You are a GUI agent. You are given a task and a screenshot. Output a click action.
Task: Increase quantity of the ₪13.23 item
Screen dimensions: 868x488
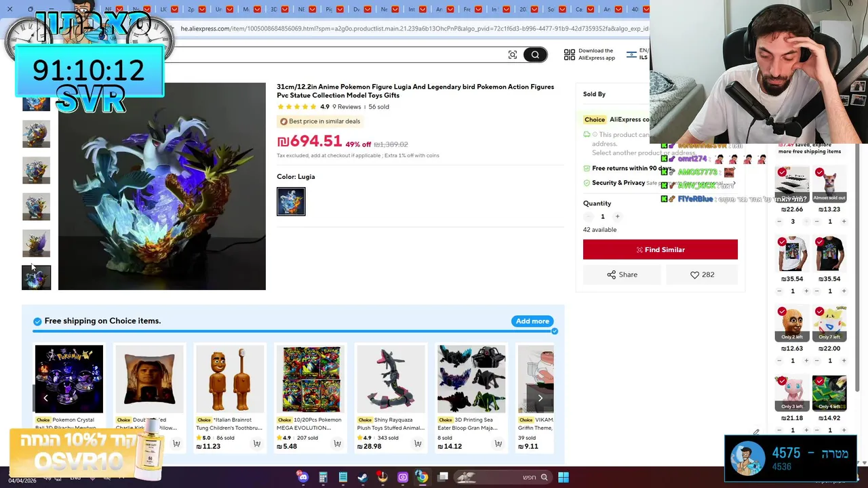844,222
